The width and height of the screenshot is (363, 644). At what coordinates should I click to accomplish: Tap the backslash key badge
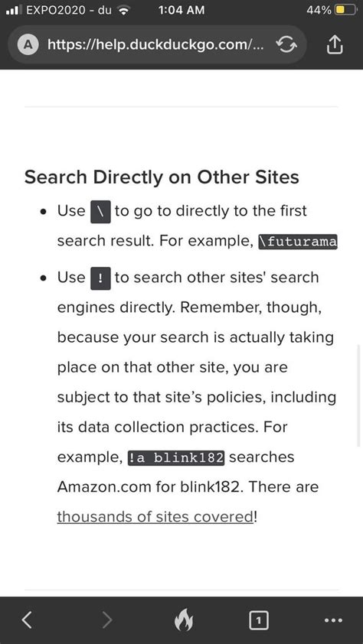(100, 212)
